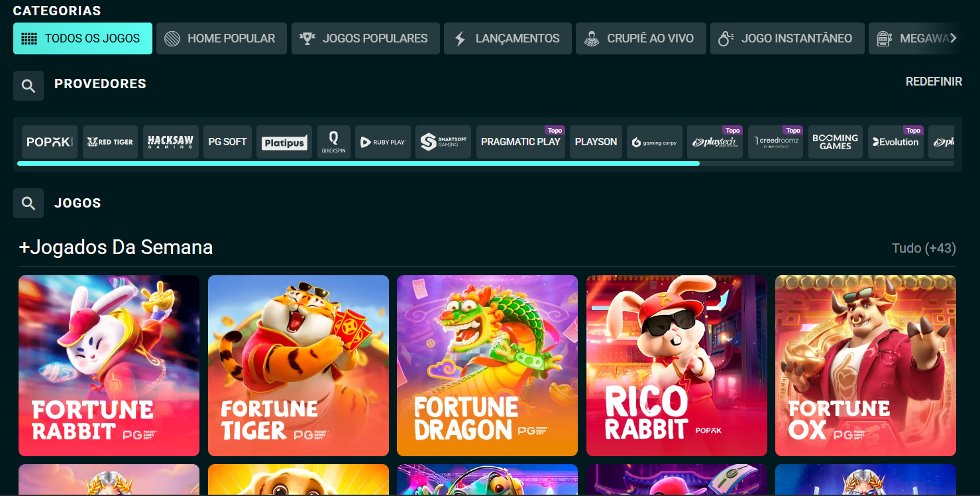Open the Rico Rabbit game
The width and height of the screenshot is (980, 496).
676,365
